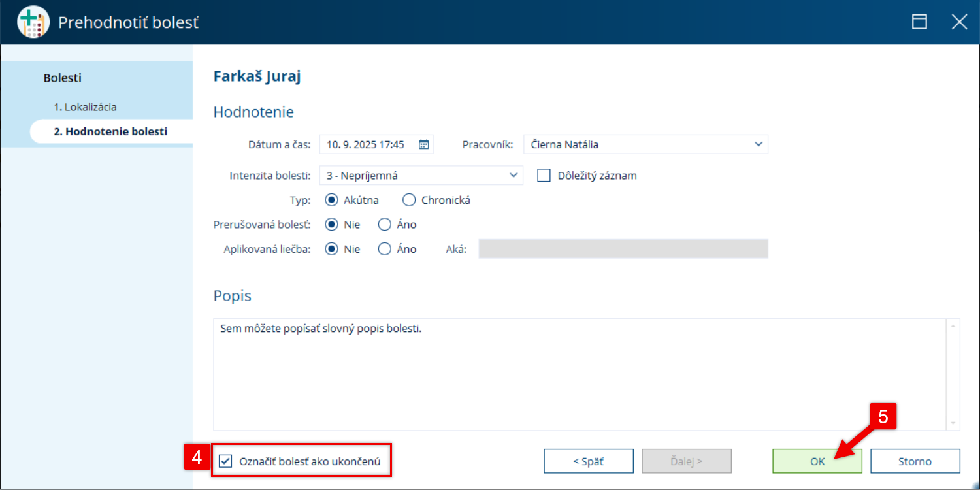Click the Hodnotenie section heading
This screenshot has width=980, height=490.
click(x=253, y=112)
